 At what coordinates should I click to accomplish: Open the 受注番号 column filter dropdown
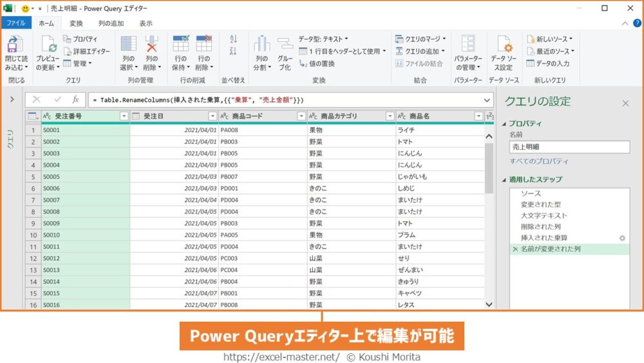pyautogui.click(x=124, y=116)
